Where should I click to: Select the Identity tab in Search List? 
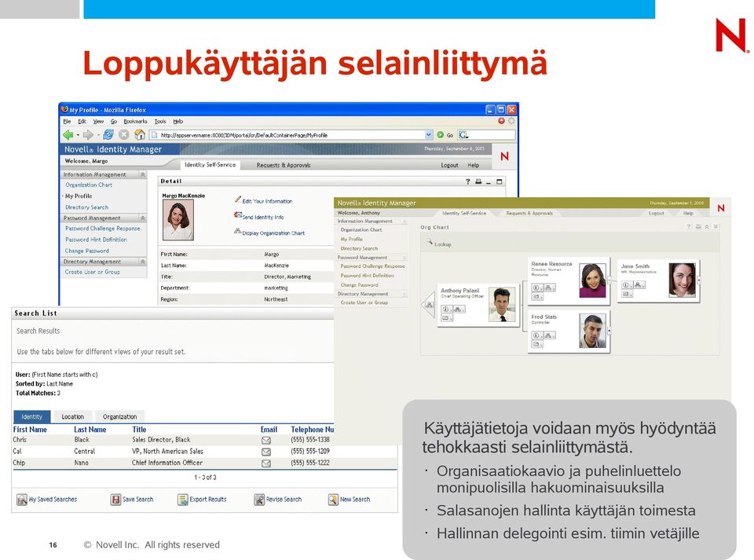[31, 417]
